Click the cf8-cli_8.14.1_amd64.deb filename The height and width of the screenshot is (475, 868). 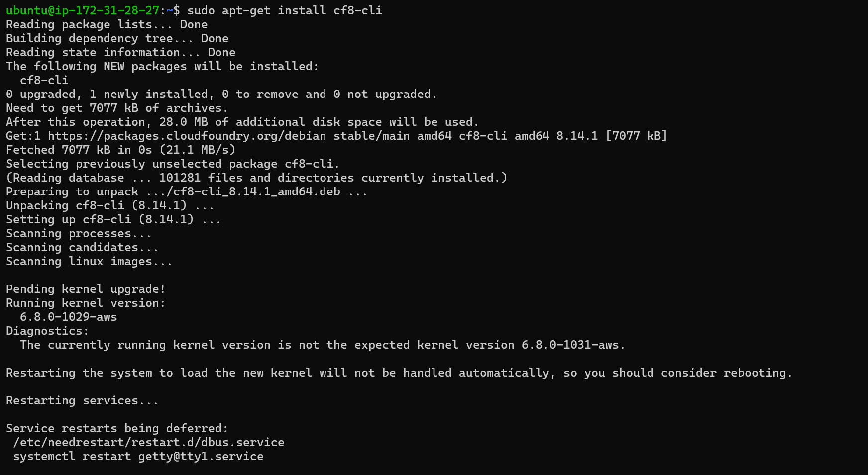click(257, 191)
